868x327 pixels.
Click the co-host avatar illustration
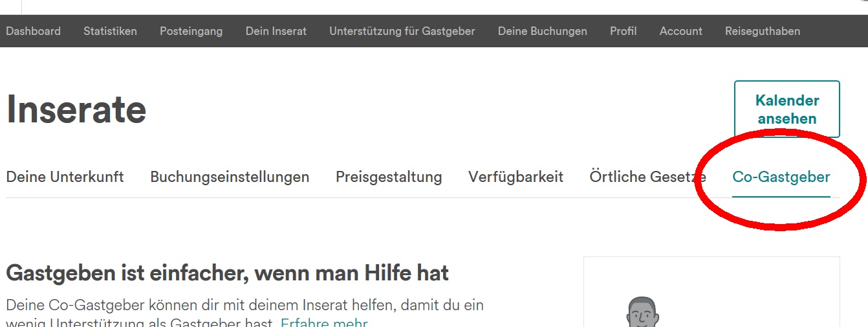pos(642,313)
